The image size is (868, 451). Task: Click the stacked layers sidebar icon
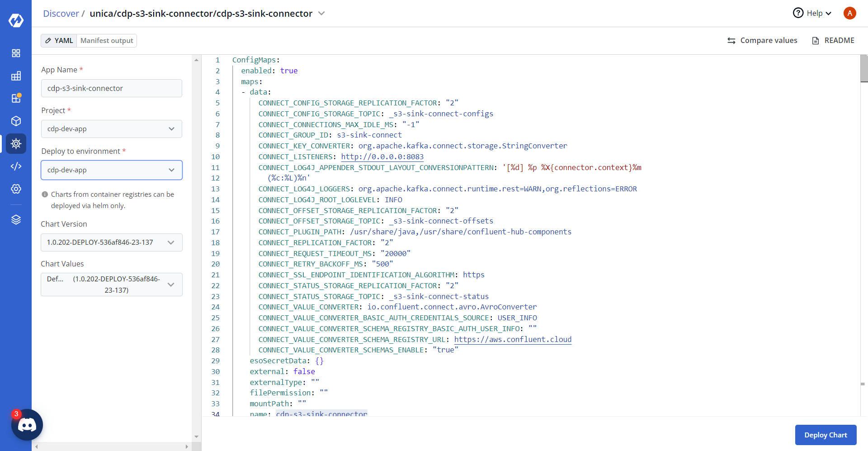click(16, 220)
